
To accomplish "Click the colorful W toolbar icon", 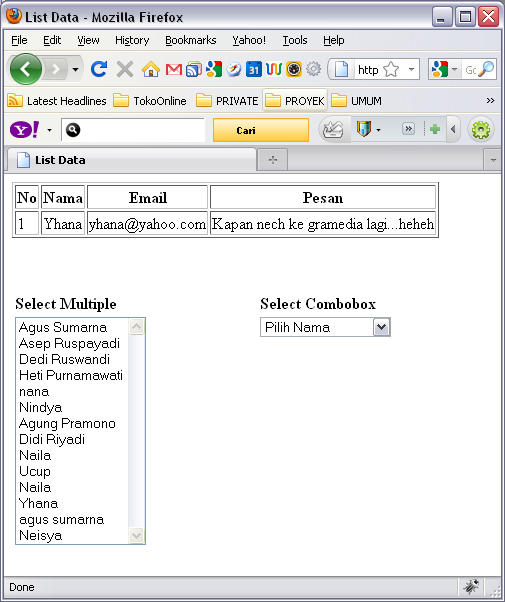I will (273, 69).
